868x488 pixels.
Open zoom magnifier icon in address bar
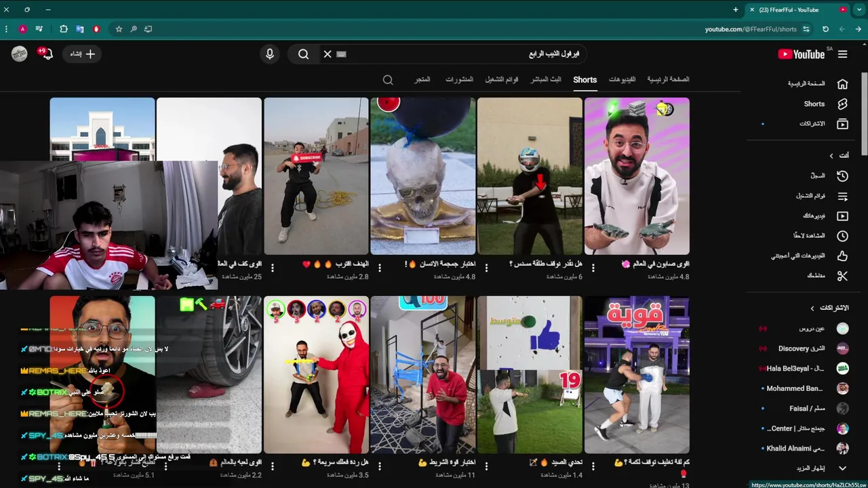134,29
